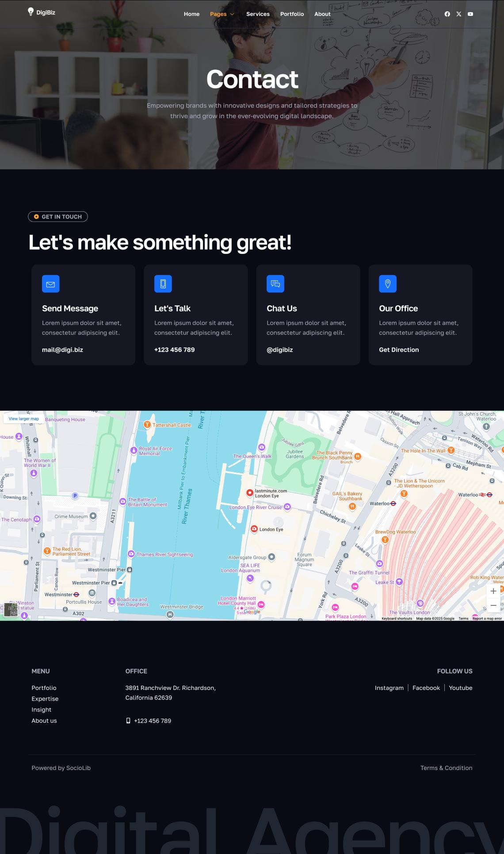The width and height of the screenshot is (504, 854).
Task: Click Thames River Sightseeing marker
Action: [131, 554]
